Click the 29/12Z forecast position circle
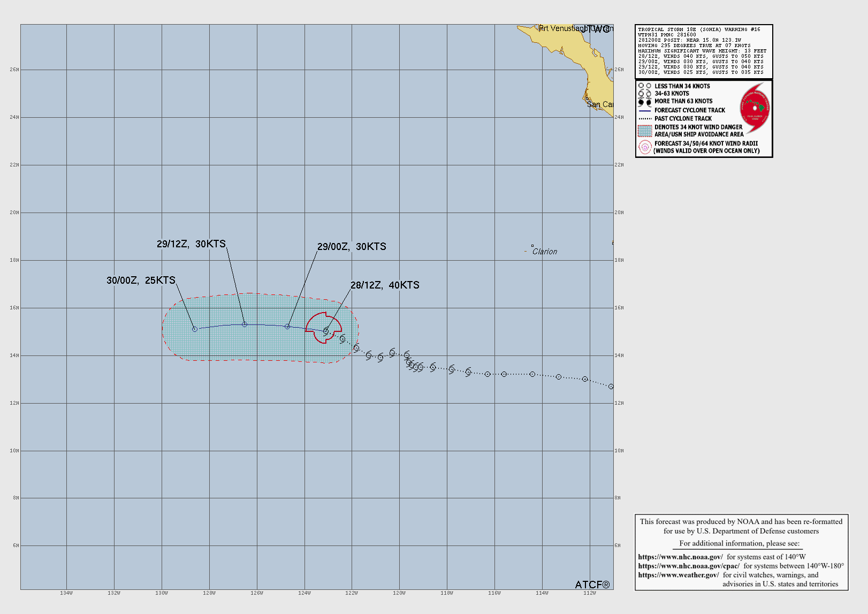The height and width of the screenshot is (614, 868). 245,324
